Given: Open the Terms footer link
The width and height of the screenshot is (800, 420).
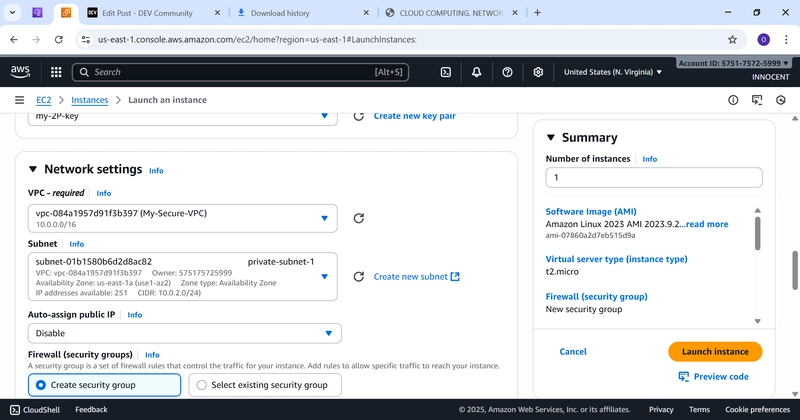Looking at the screenshot, I should point(699,410).
